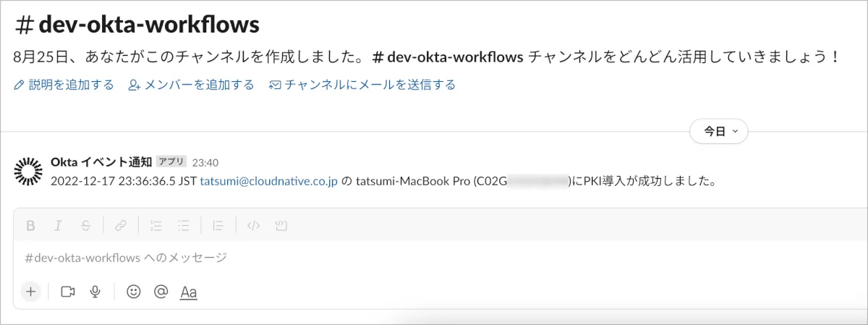The height and width of the screenshot is (325, 868).
Task: Create a bulleted list
Action: point(183,226)
